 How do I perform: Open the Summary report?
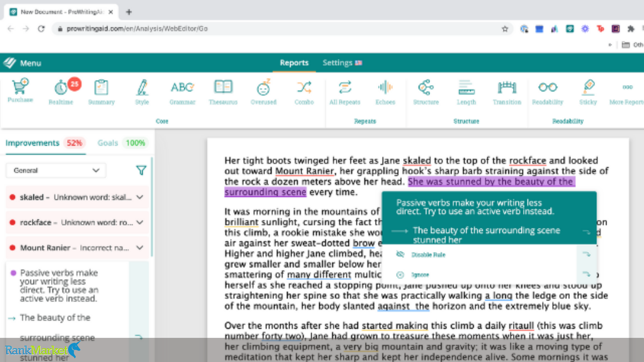click(x=101, y=91)
